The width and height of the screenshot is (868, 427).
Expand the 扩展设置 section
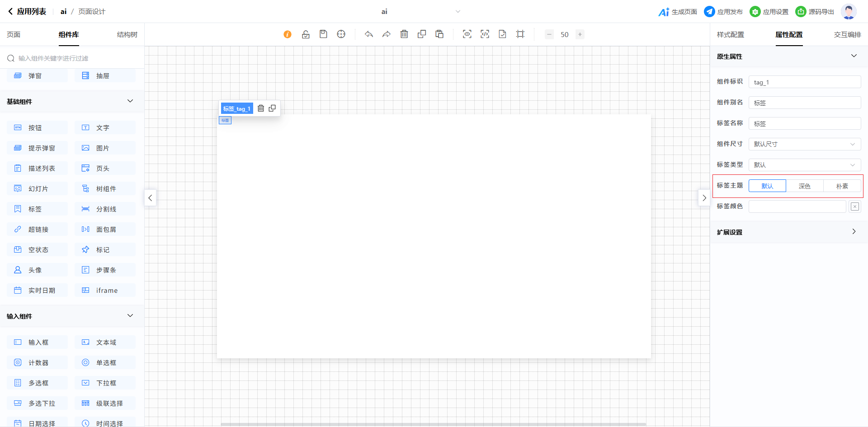pyautogui.click(x=788, y=232)
